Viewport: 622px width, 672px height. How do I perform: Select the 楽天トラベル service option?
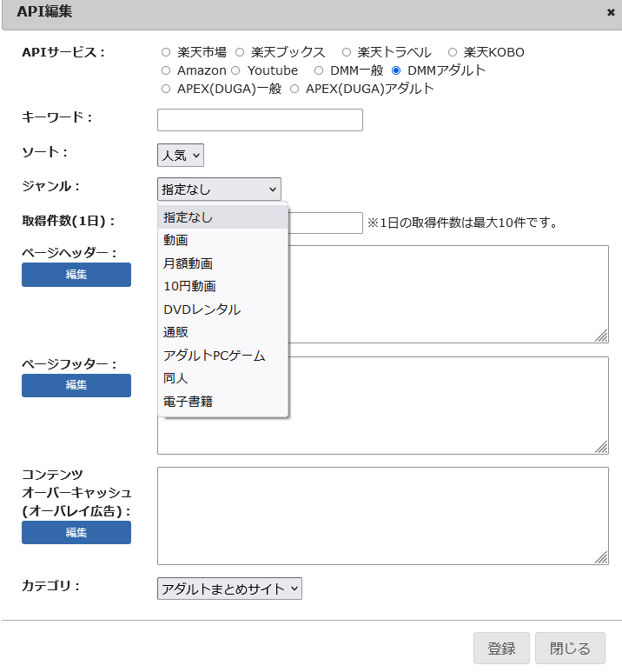[x=347, y=52]
